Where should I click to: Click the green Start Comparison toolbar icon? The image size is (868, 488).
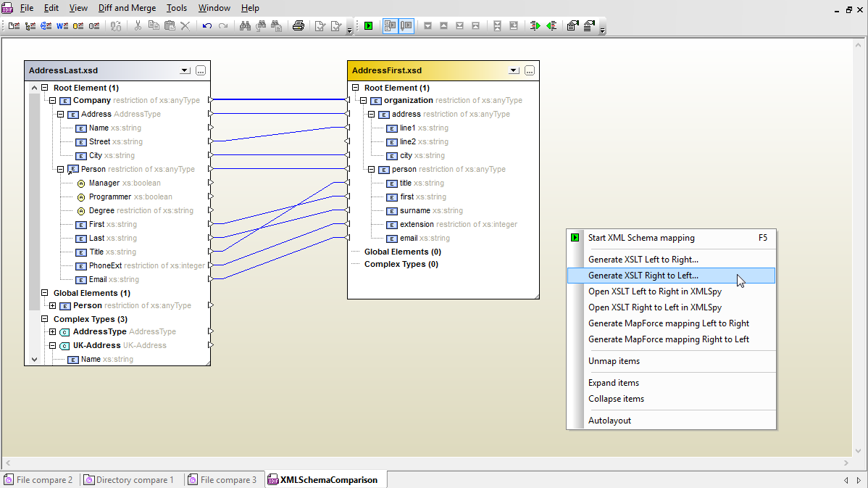coord(369,25)
